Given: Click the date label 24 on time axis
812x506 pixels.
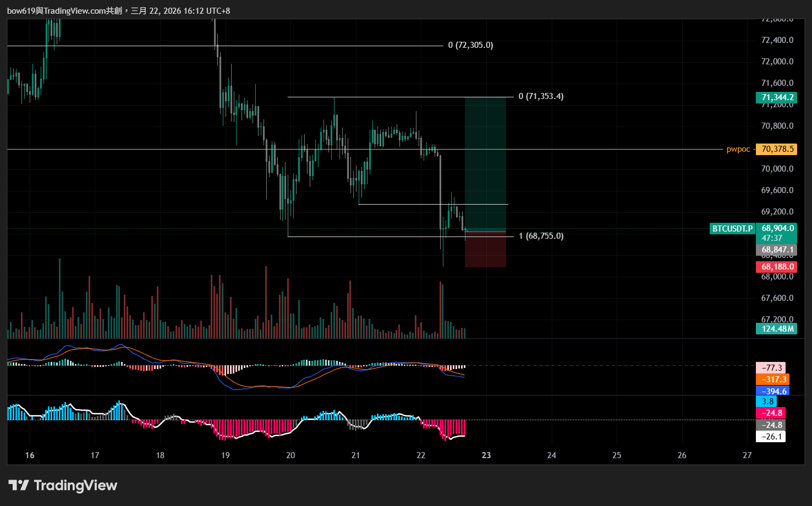Looking at the screenshot, I should click(x=552, y=455).
